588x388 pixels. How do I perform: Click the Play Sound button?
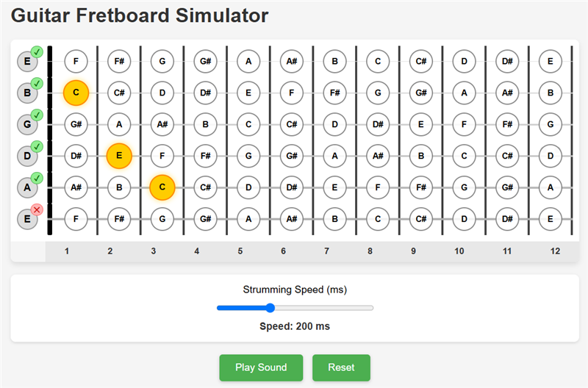click(261, 367)
